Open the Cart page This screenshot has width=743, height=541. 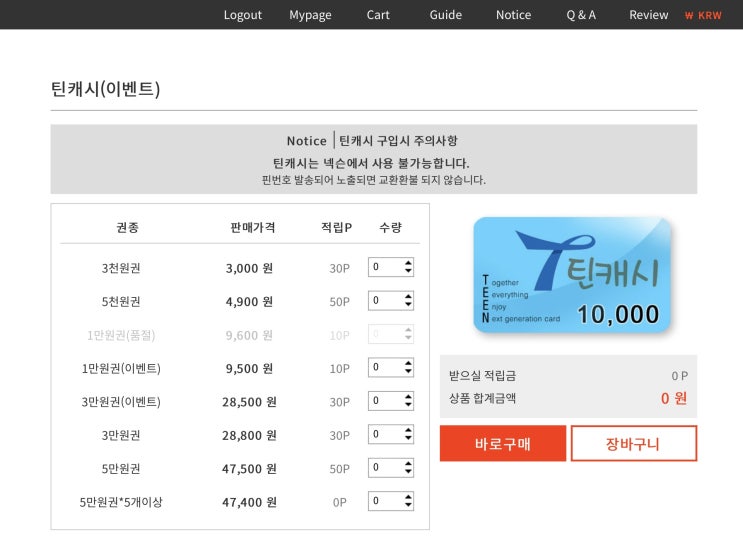click(x=378, y=15)
